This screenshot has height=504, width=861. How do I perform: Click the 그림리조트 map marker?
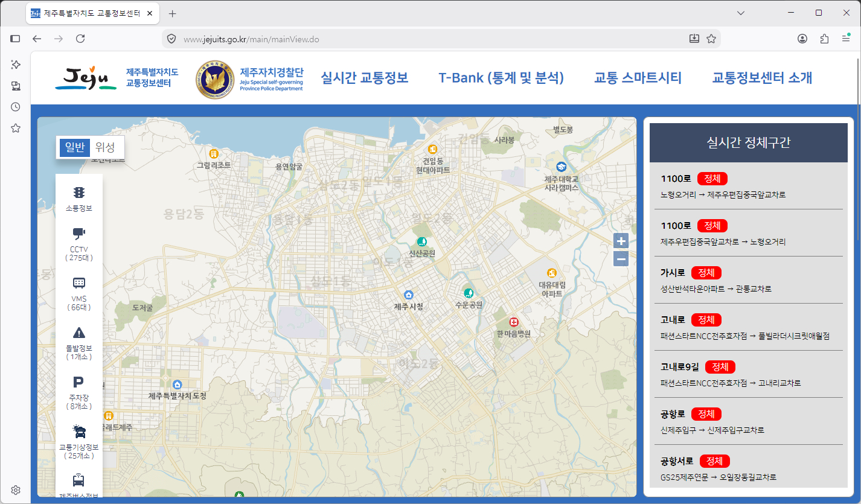[213, 153]
